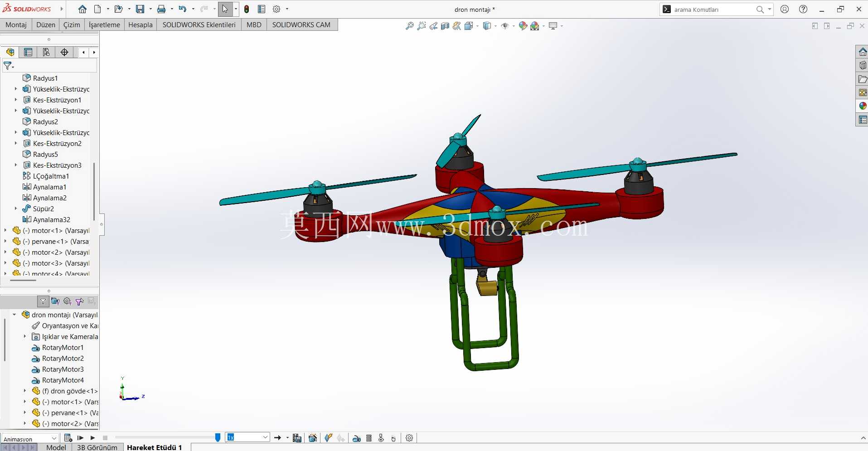
Task: Toggle filter driving items button
Action: (67, 301)
